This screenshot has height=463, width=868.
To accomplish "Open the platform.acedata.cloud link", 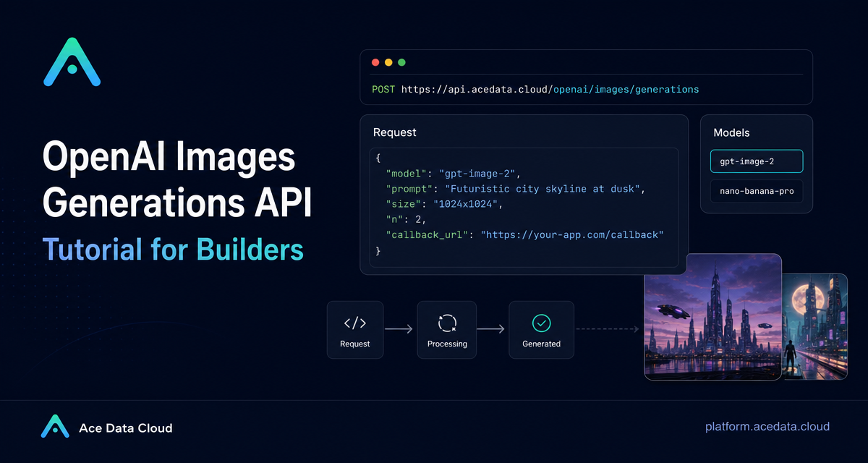I will tap(767, 427).
